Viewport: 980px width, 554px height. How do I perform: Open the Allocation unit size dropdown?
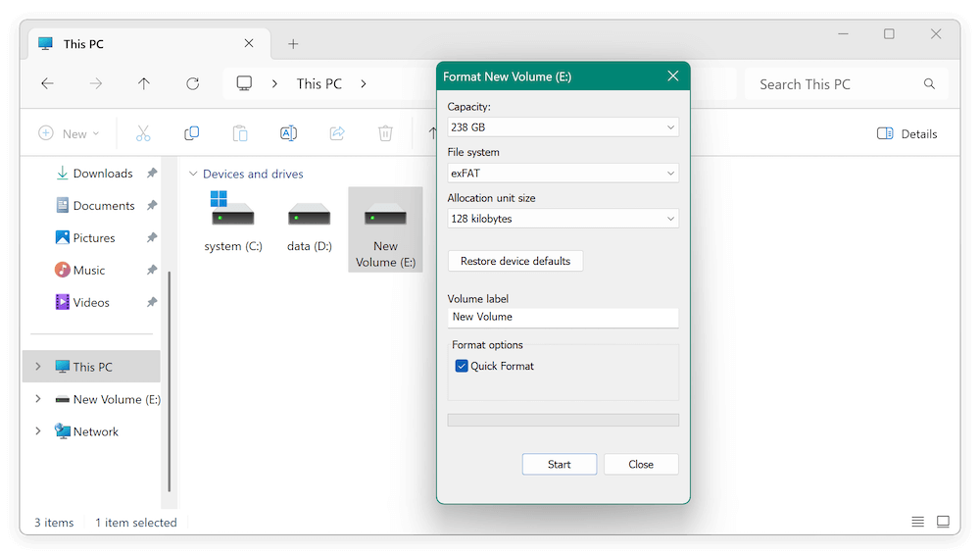563,219
